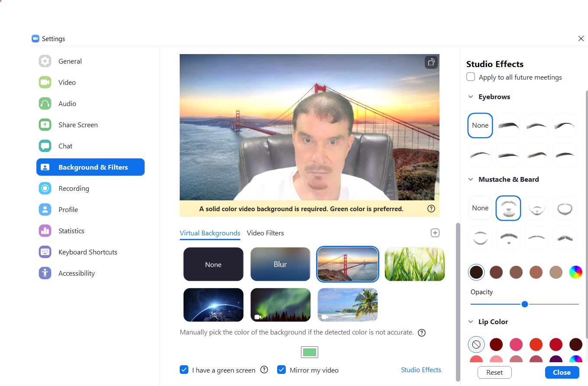Uncheck I have a green screen
The height and width of the screenshot is (386, 588).
pyautogui.click(x=184, y=370)
